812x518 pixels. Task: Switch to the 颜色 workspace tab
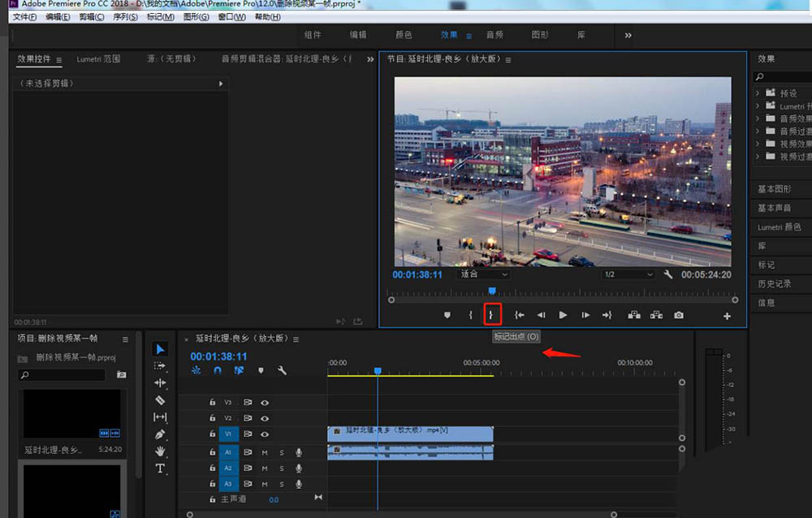pos(404,35)
